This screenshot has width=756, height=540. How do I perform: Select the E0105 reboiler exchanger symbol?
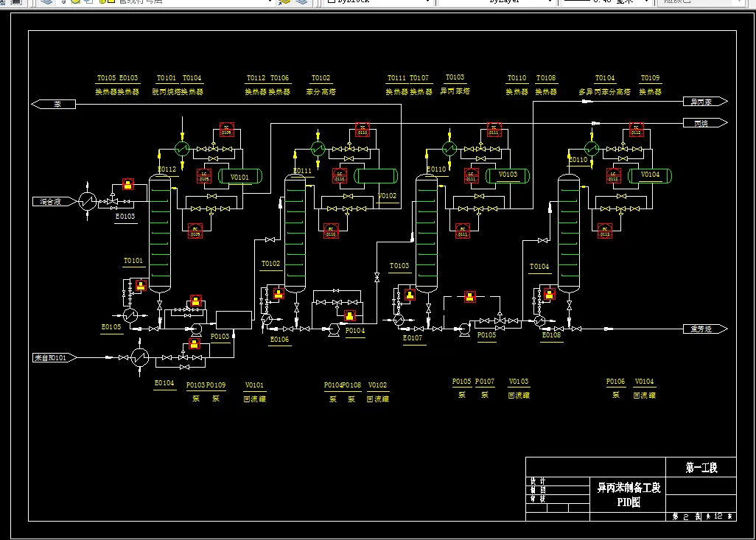[130, 316]
